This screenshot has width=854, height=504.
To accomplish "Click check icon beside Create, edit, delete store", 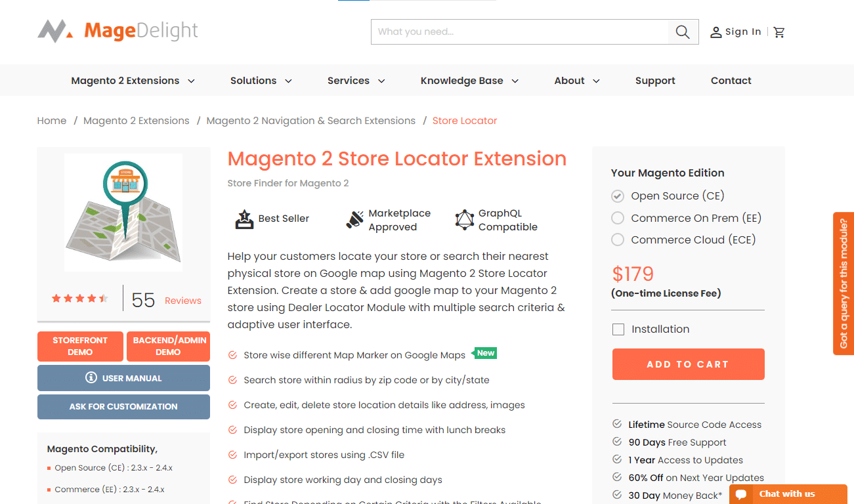I will (232, 405).
